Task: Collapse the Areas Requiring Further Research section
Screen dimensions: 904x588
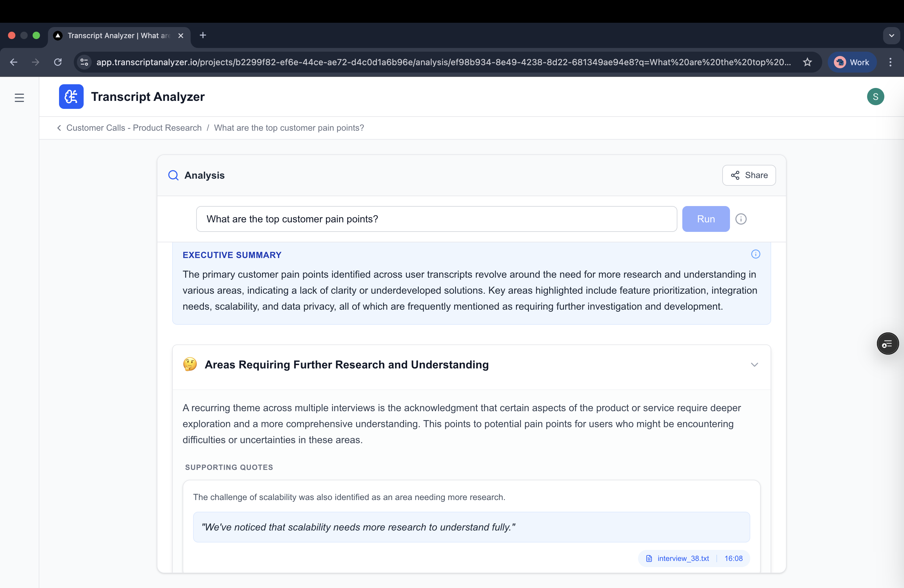Action: (x=754, y=364)
